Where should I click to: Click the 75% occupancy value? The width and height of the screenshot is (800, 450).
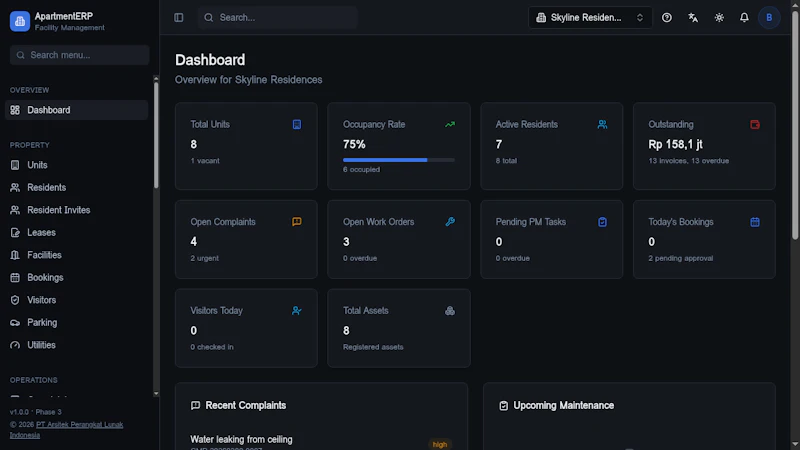tap(354, 144)
